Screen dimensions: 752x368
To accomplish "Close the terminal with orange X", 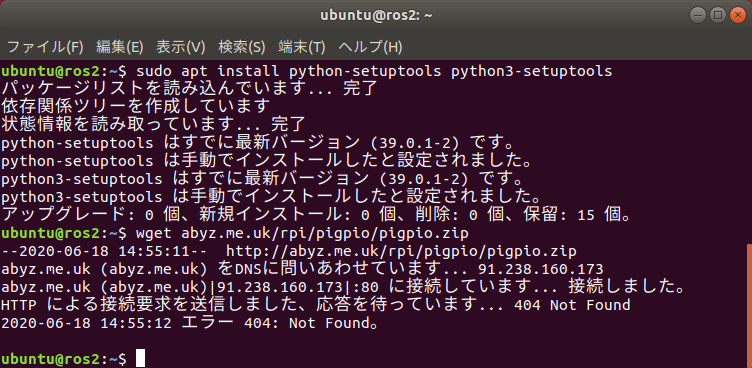I will point(738,15).
